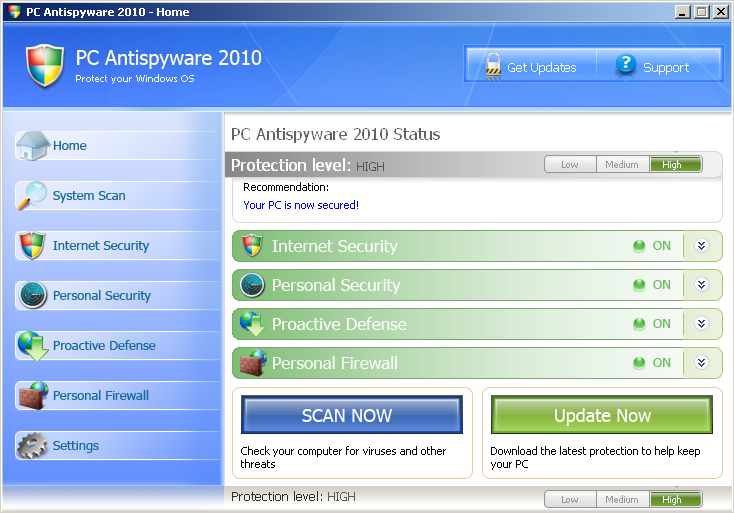Click the SCAN NOW button

pos(352,415)
